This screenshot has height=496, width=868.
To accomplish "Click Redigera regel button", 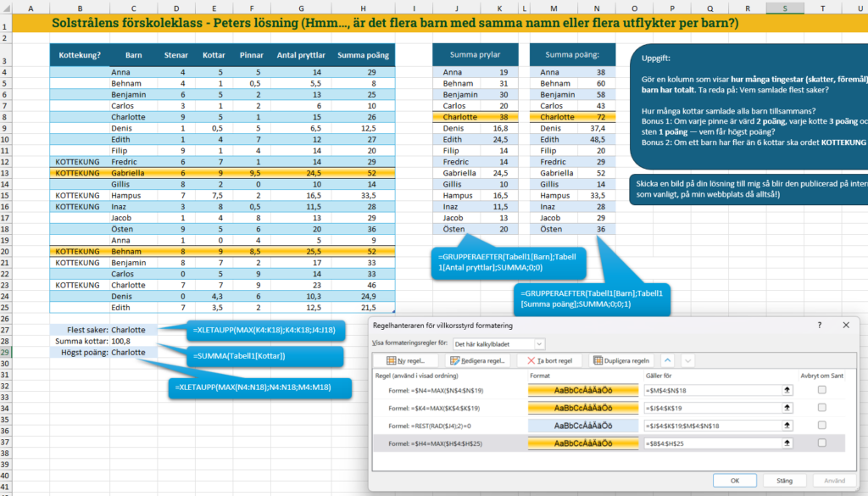I will (x=477, y=360).
